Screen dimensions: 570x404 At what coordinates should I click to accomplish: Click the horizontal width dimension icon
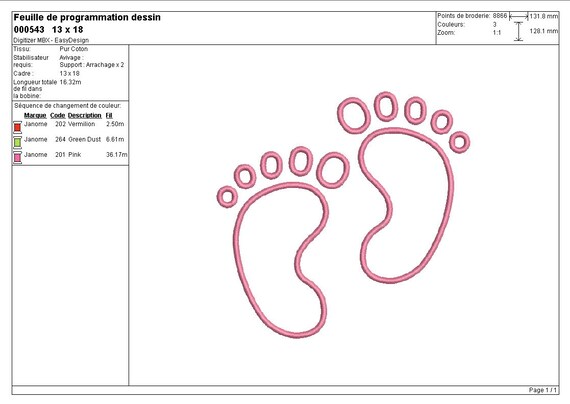519,16
